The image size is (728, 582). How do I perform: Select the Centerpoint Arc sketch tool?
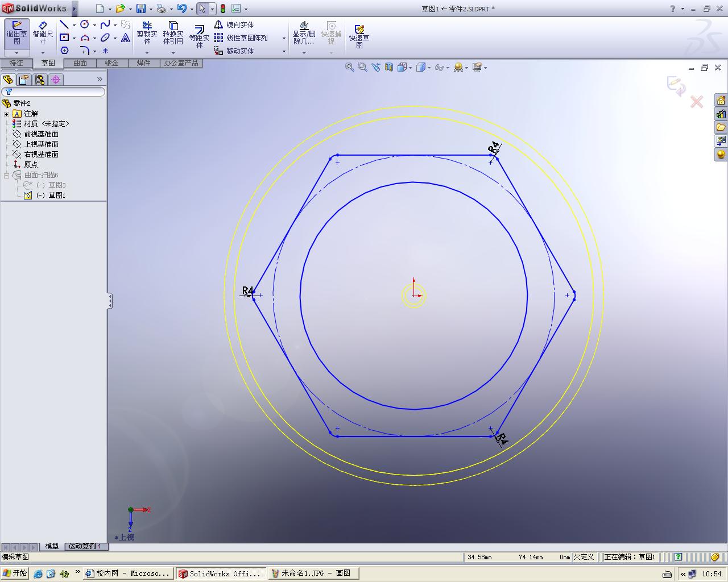[85, 38]
